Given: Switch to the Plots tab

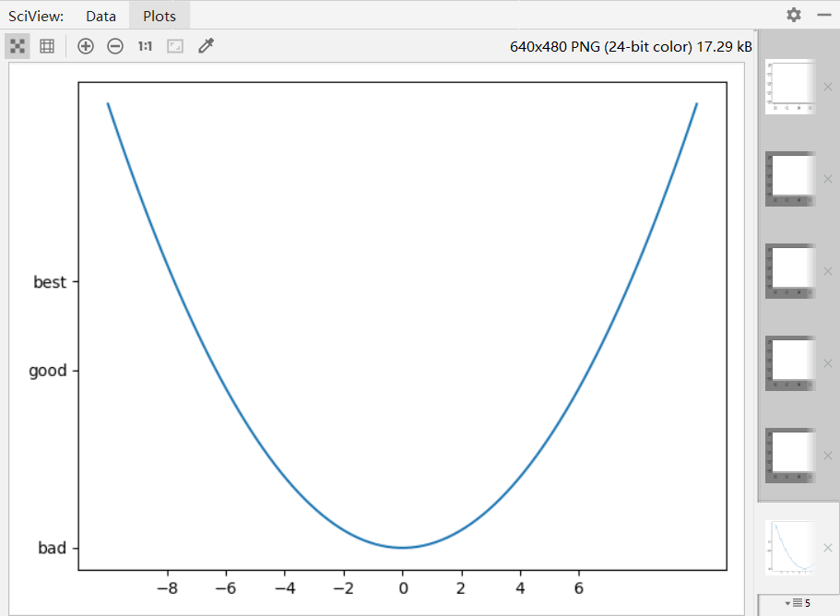Looking at the screenshot, I should click(159, 15).
